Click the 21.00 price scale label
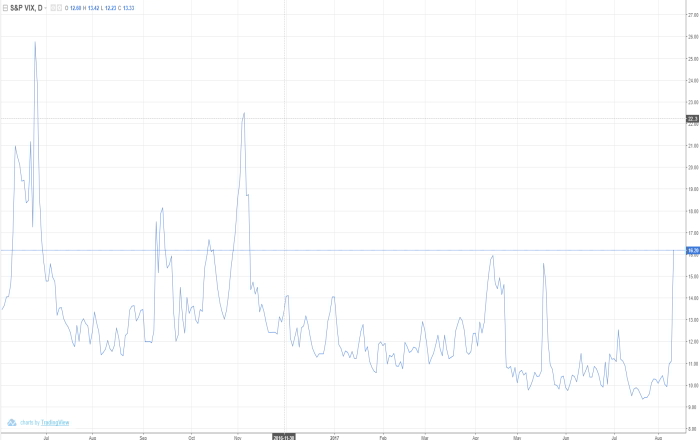The image size is (700, 440). tap(693, 146)
